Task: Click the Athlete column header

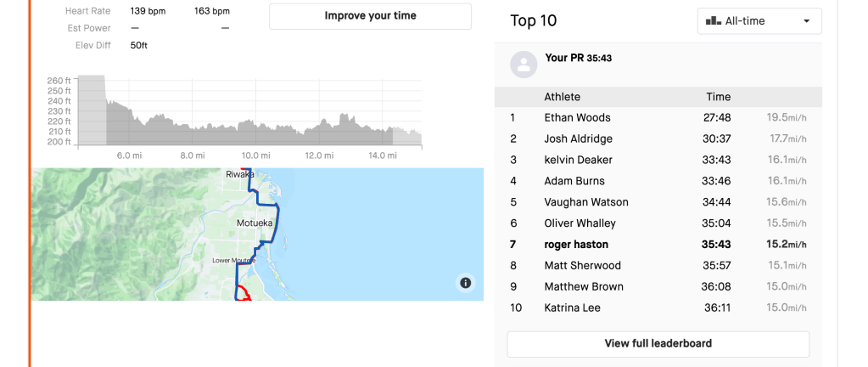Action: (562, 97)
